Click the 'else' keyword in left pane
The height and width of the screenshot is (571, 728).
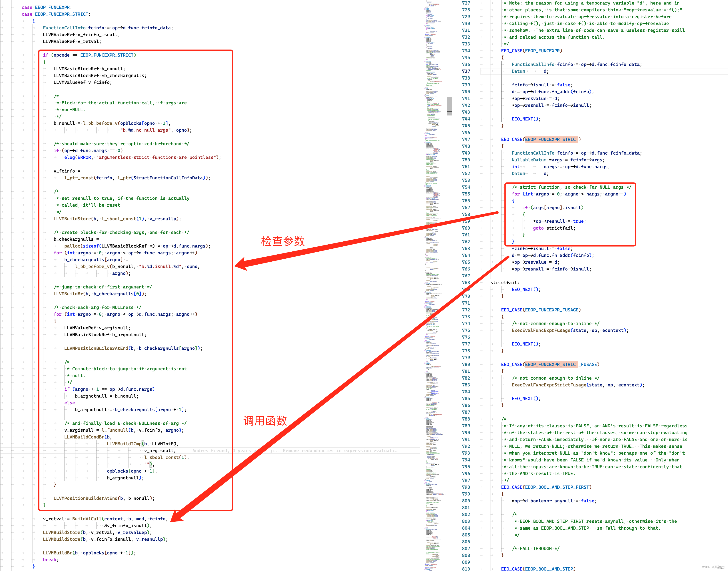(70, 403)
